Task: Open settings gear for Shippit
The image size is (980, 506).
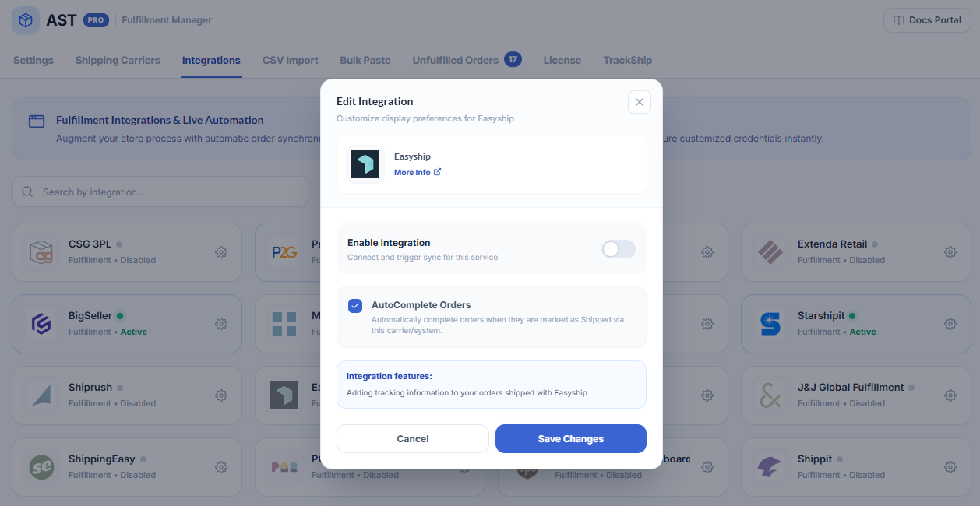Action: coord(950,467)
